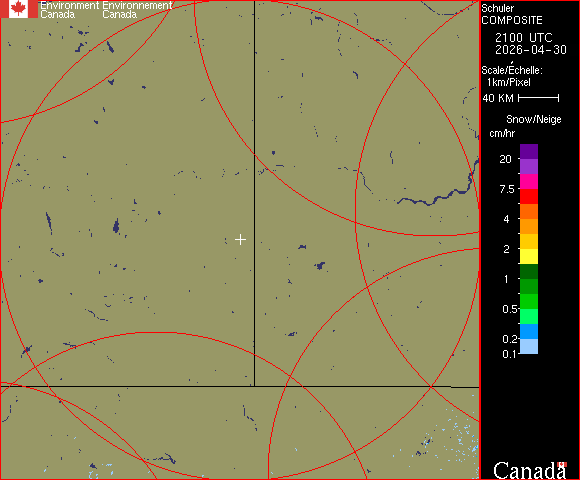Select the pale blue 0.1 swatch
Image resolution: width=580 pixels, height=480 pixels.
tap(529, 347)
